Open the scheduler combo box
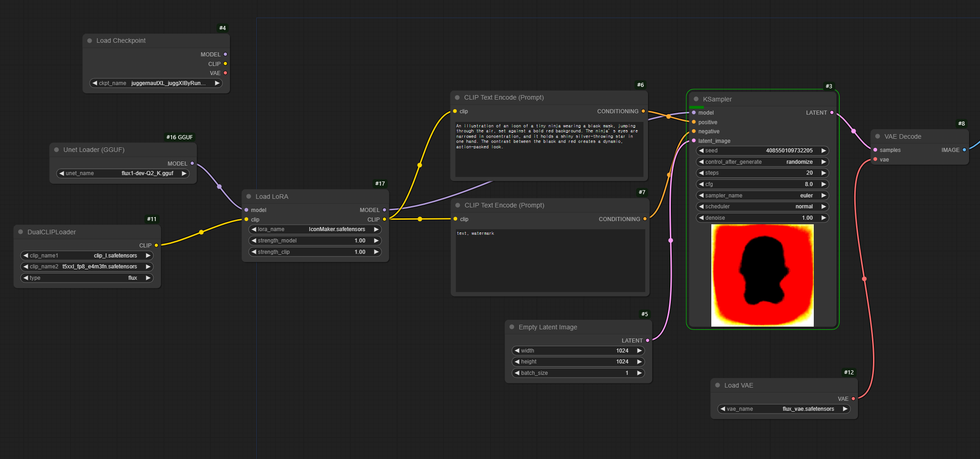Image resolution: width=980 pixels, height=459 pixels. (x=762, y=207)
